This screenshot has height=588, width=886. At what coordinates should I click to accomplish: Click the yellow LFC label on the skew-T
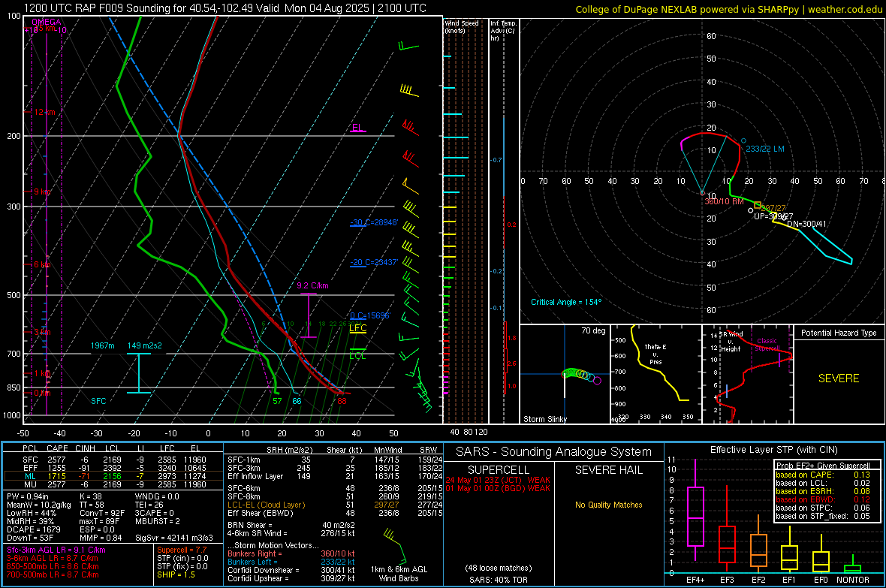(x=357, y=328)
